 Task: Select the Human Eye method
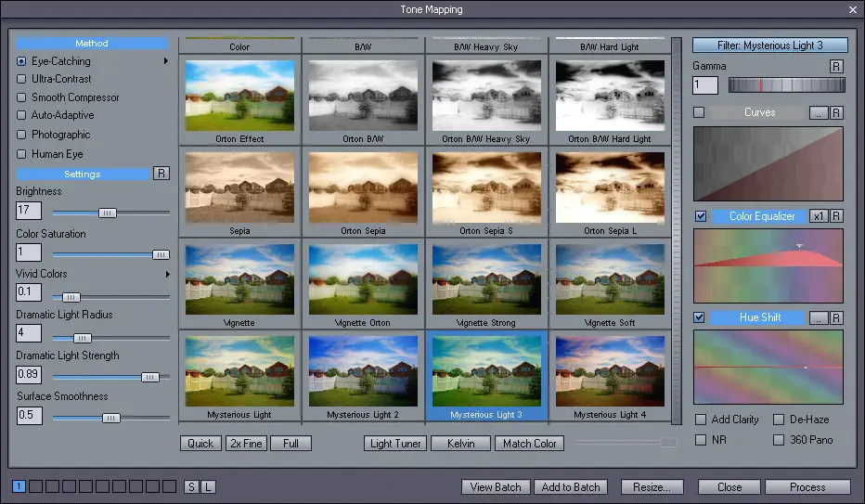[21, 154]
